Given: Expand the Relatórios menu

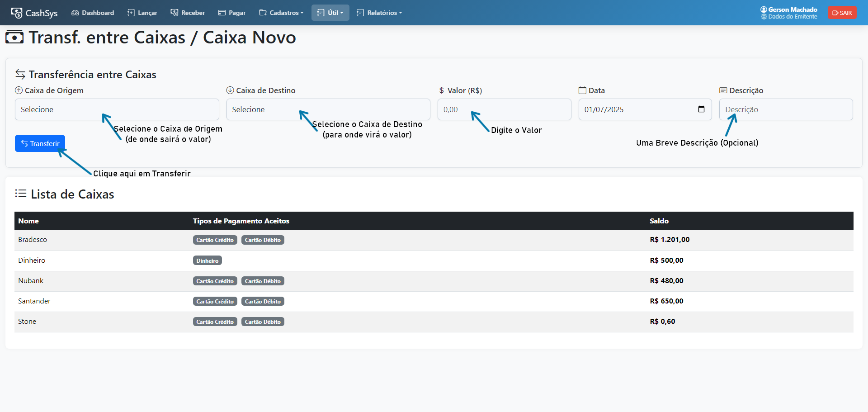Looking at the screenshot, I should click(379, 13).
